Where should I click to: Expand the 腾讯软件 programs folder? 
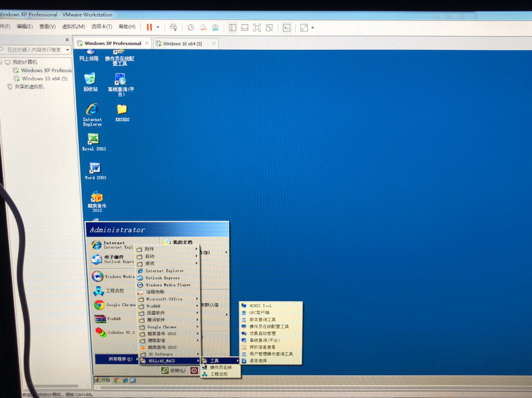tap(168, 320)
